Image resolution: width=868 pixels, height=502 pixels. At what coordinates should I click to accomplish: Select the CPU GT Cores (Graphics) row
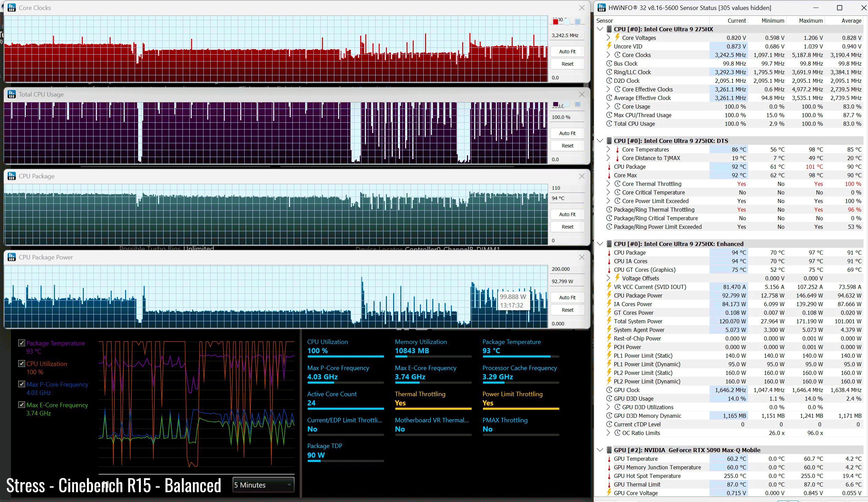click(x=734, y=270)
